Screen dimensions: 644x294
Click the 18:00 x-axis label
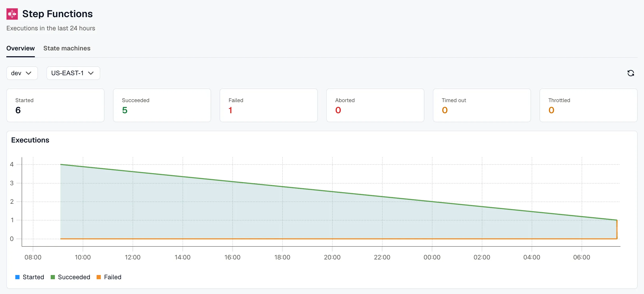coord(282,257)
